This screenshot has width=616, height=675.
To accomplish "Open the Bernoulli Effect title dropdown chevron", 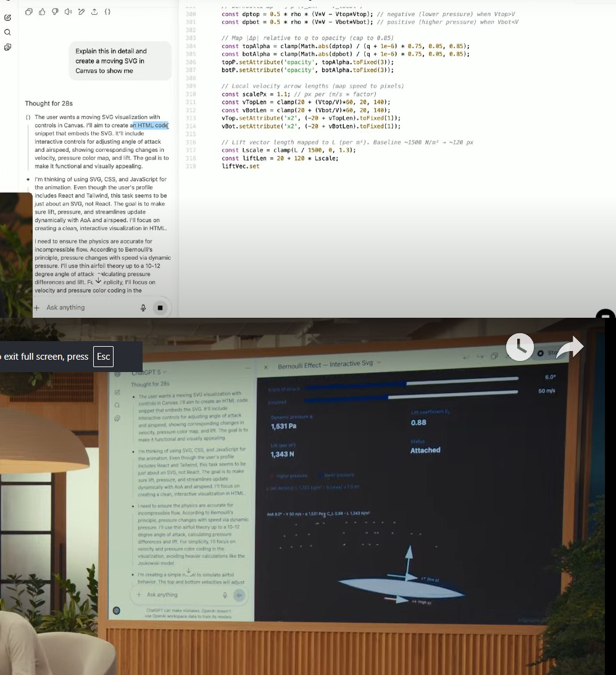I will tap(379, 362).
